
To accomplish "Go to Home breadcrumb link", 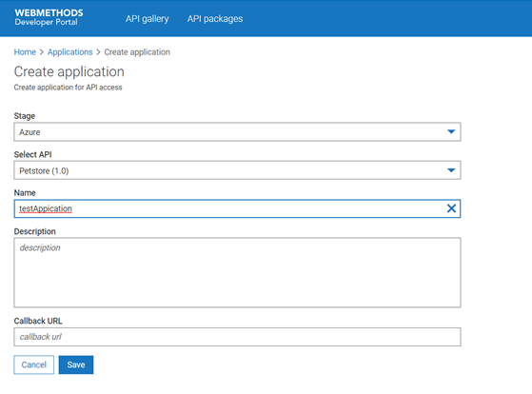I will tap(25, 52).
